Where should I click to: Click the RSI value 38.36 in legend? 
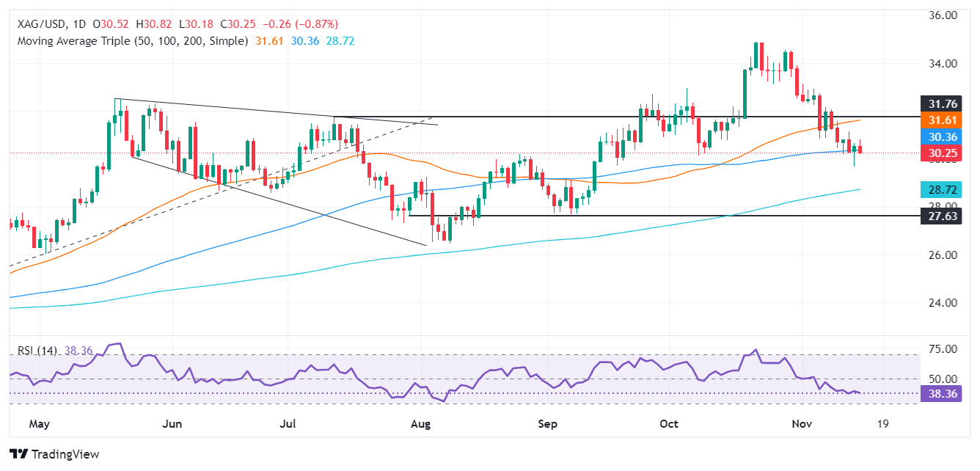(79, 351)
